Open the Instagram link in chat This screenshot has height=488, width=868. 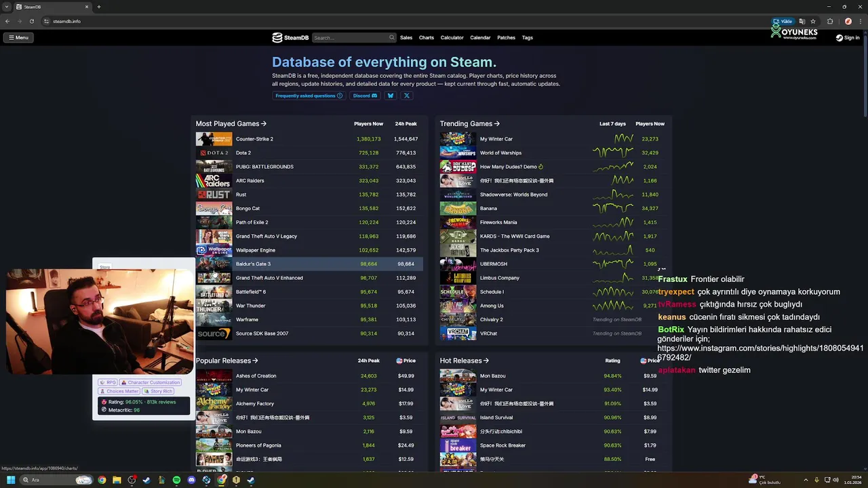click(x=759, y=352)
